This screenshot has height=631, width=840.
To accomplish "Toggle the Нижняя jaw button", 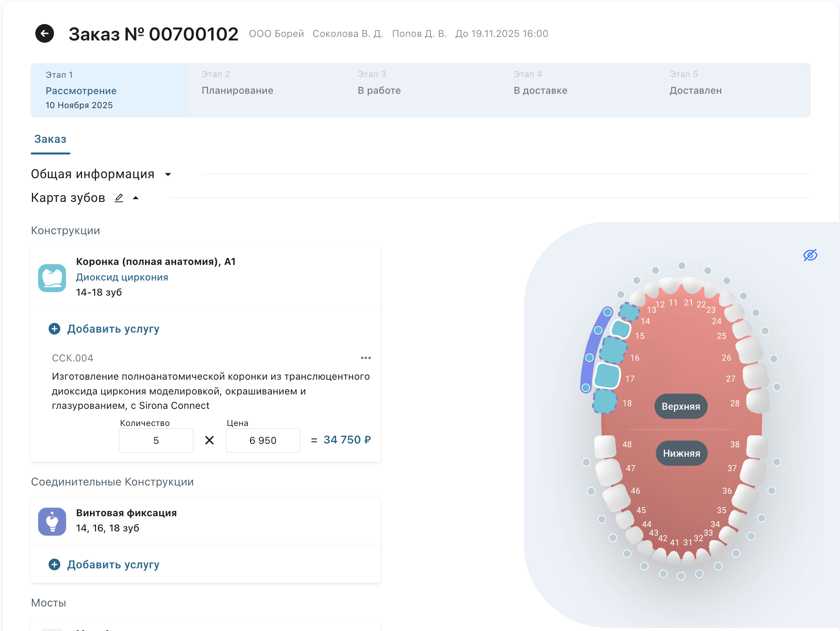I will tap(681, 453).
